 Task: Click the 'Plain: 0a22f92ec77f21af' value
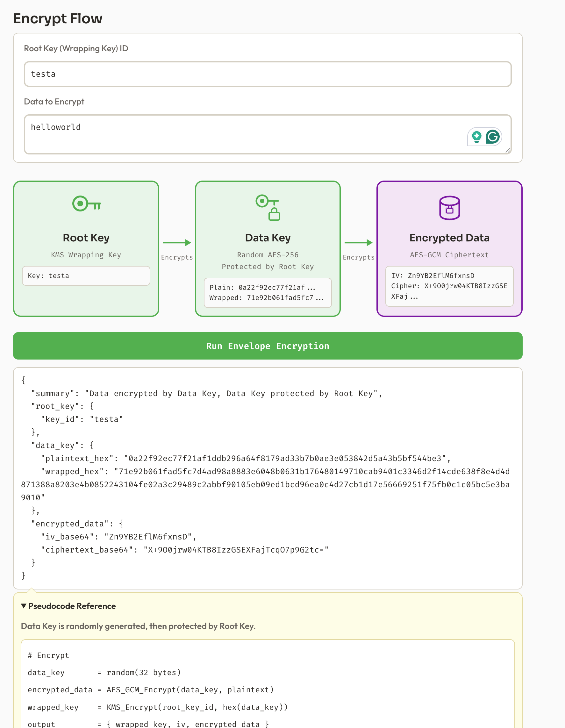pyautogui.click(x=262, y=287)
